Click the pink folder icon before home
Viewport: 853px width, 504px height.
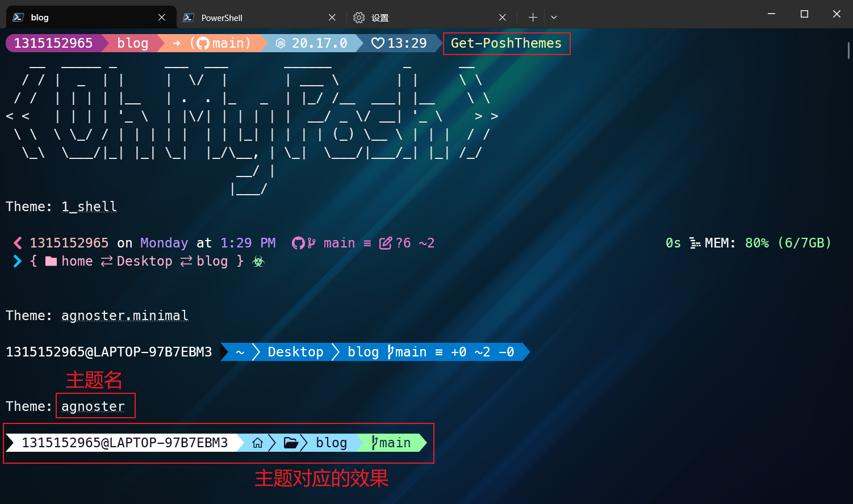(51, 261)
